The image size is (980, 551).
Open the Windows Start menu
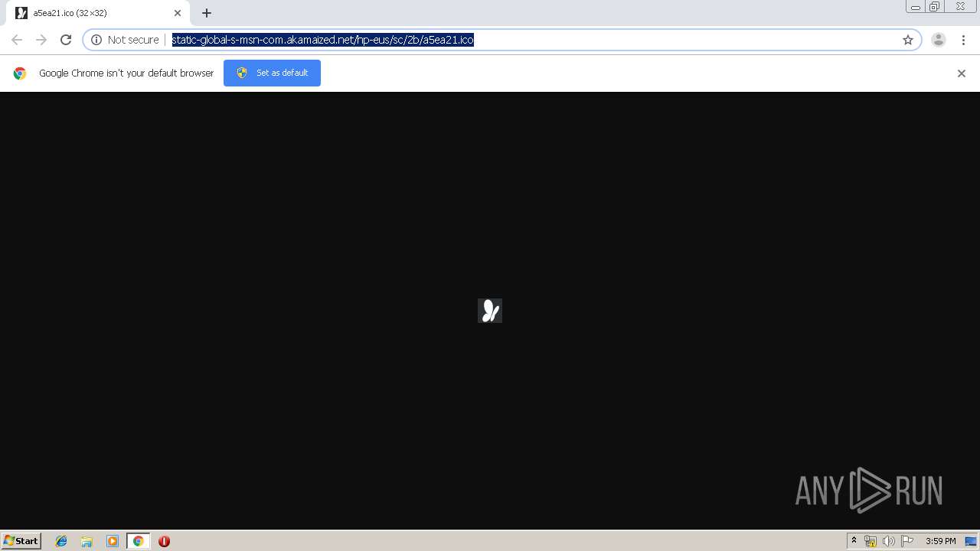pyautogui.click(x=21, y=540)
